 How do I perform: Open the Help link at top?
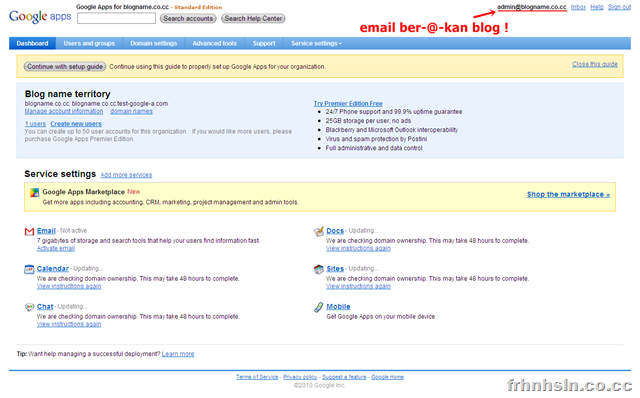[597, 7]
